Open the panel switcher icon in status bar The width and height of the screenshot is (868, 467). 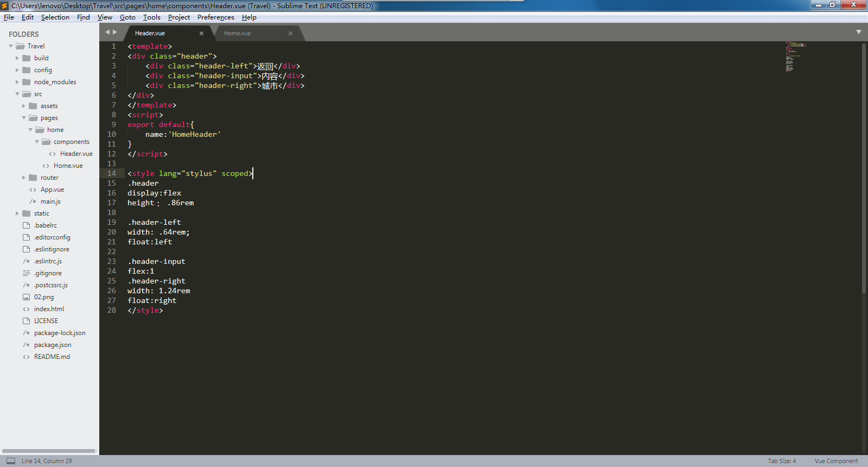click(x=11, y=461)
